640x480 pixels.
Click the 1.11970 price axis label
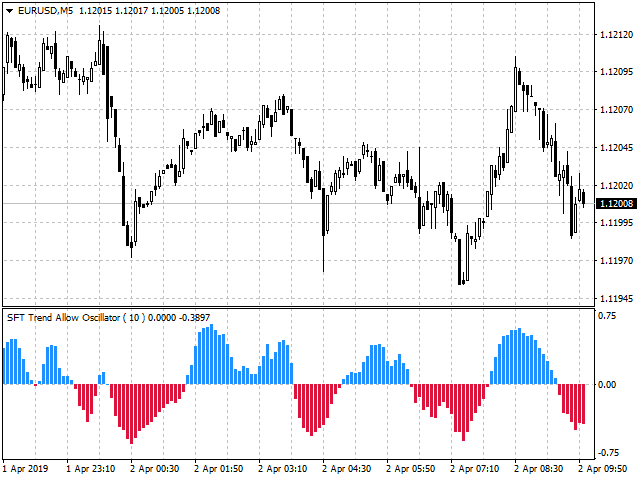click(x=616, y=260)
